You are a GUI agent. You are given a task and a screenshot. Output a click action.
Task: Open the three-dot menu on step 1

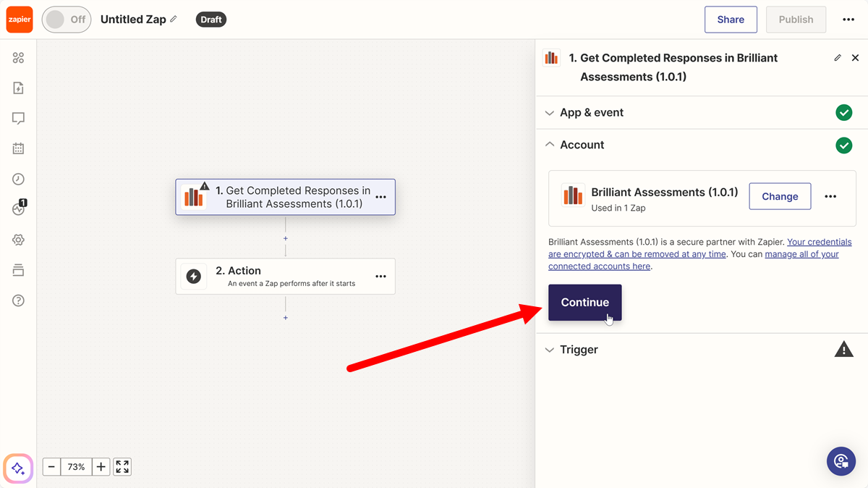380,196
